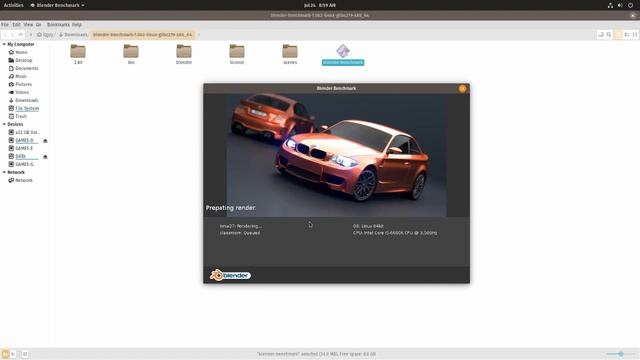Open Trash in the sidebar

[x=18, y=116]
